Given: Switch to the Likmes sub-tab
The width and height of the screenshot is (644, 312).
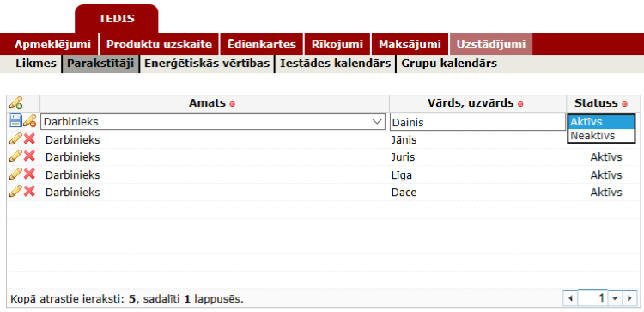Looking at the screenshot, I should coord(36,64).
